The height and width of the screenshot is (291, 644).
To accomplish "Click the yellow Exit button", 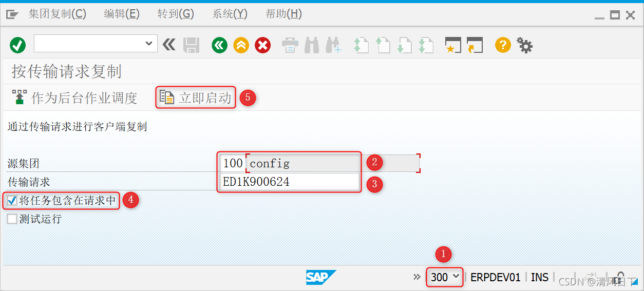I will pyautogui.click(x=241, y=45).
